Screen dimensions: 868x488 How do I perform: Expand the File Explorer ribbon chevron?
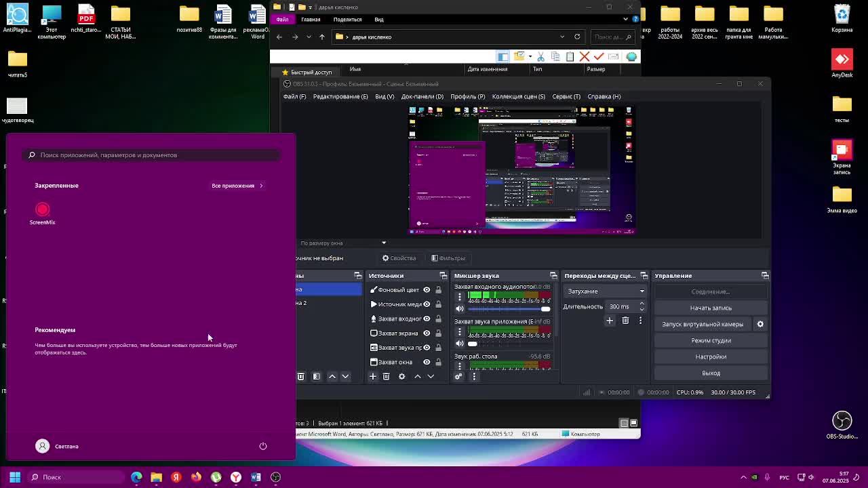(625, 19)
